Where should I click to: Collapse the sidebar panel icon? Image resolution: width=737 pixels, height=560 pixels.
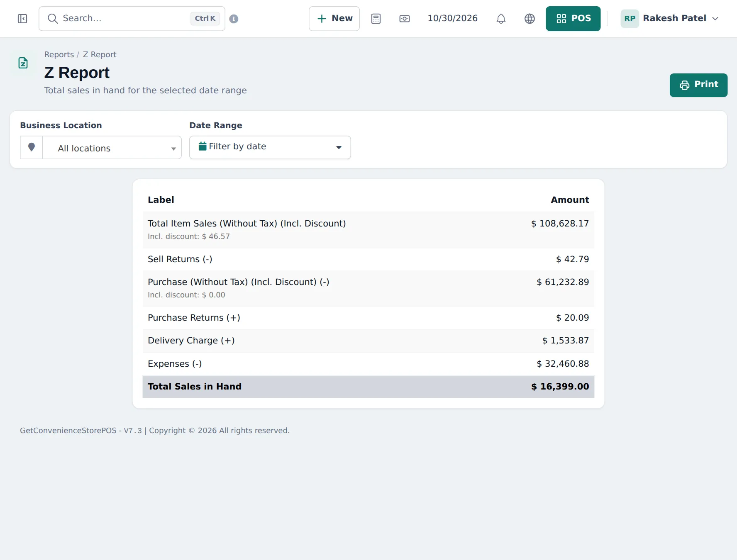coord(22,19)
